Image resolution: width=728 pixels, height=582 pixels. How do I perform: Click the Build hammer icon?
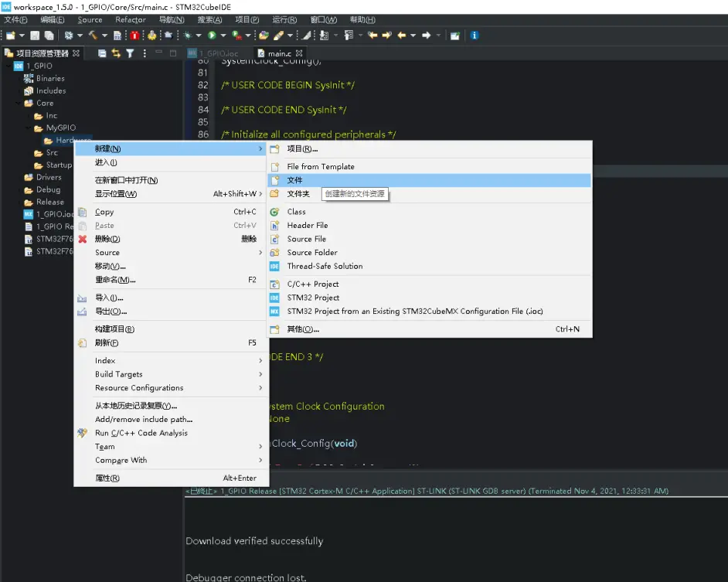93,36
